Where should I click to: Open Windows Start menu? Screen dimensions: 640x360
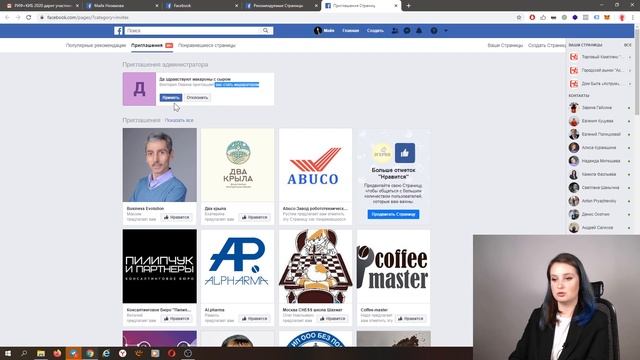coord(8,353)
